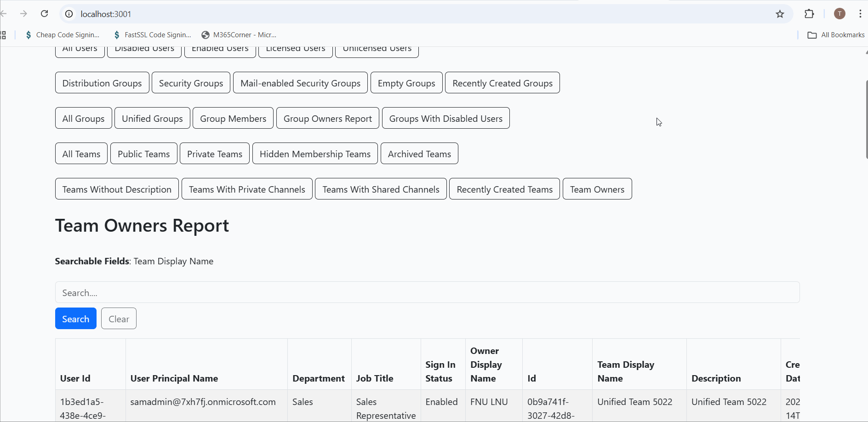Click the blue Search button
868x422 pixels.
(76, 319)
